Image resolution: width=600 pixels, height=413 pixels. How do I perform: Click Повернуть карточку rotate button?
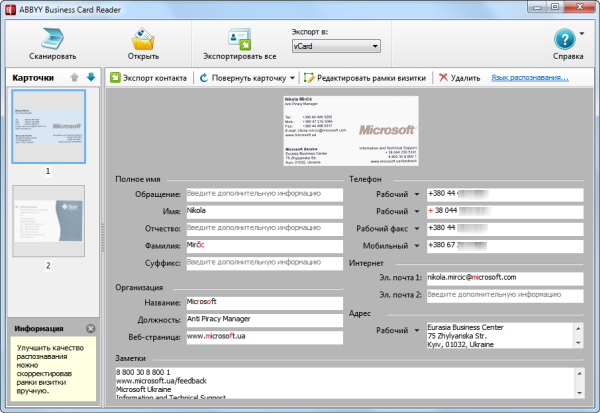[243, 78]
